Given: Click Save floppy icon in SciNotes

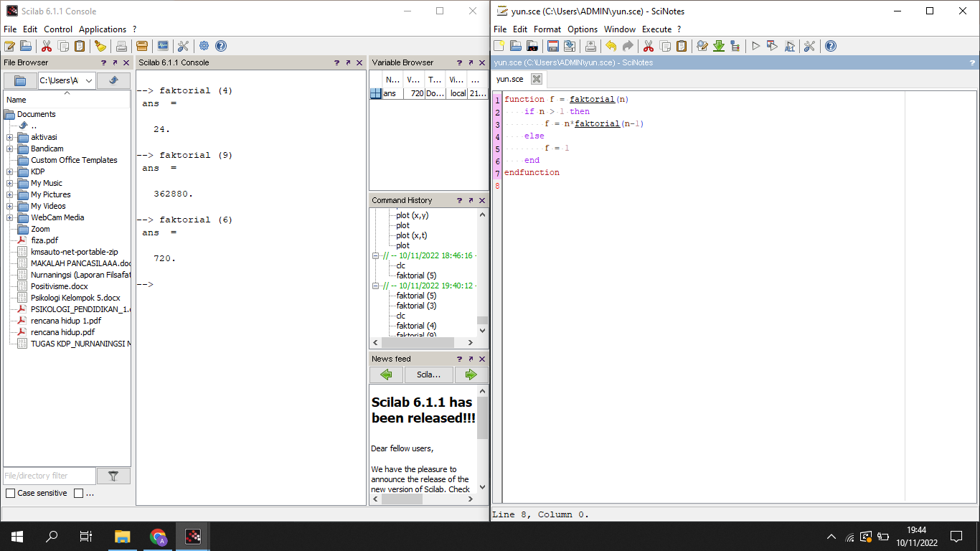Looking at the screenshot, I should point(553,46).
